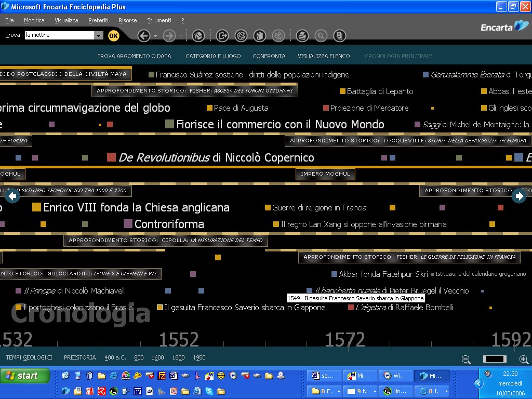532x399 pixels.
Task: Open the Modifica menu
Action: (x=34, y=20)
